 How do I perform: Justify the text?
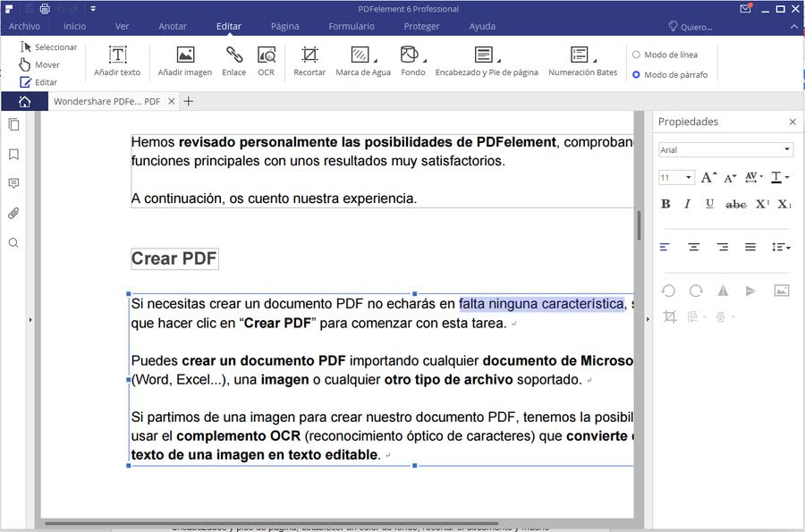pos(750,248)
